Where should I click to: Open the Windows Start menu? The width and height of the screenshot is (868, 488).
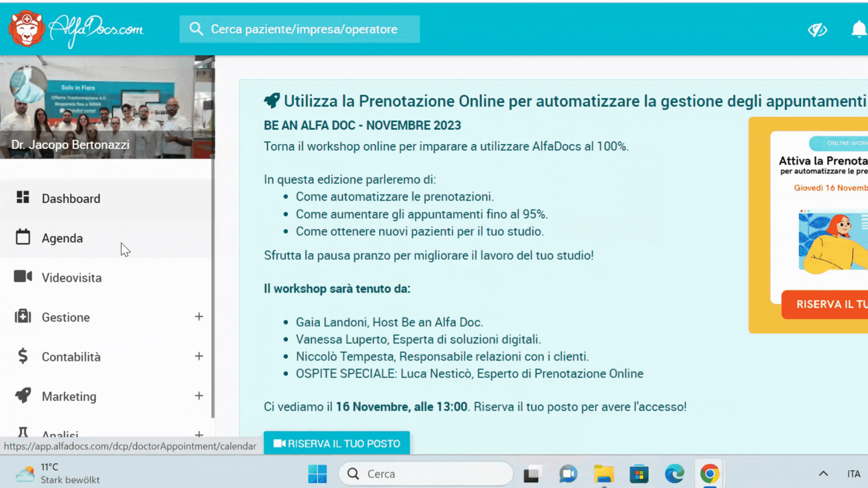(x=317, y=474)
